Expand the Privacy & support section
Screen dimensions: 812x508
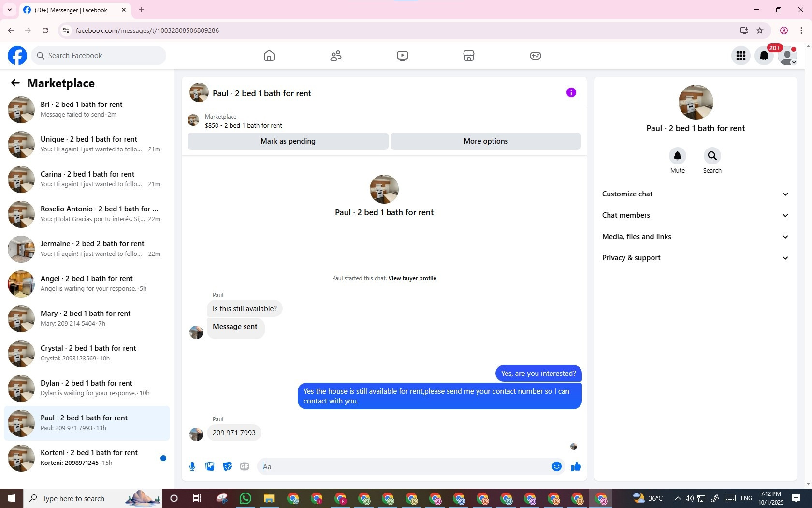(x=696, y=258)
